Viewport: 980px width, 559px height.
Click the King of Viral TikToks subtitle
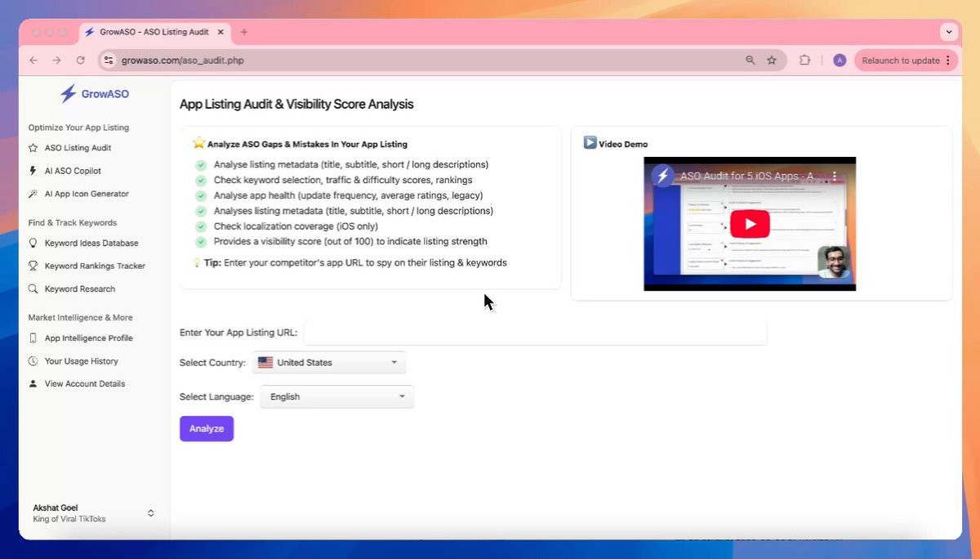69,519
